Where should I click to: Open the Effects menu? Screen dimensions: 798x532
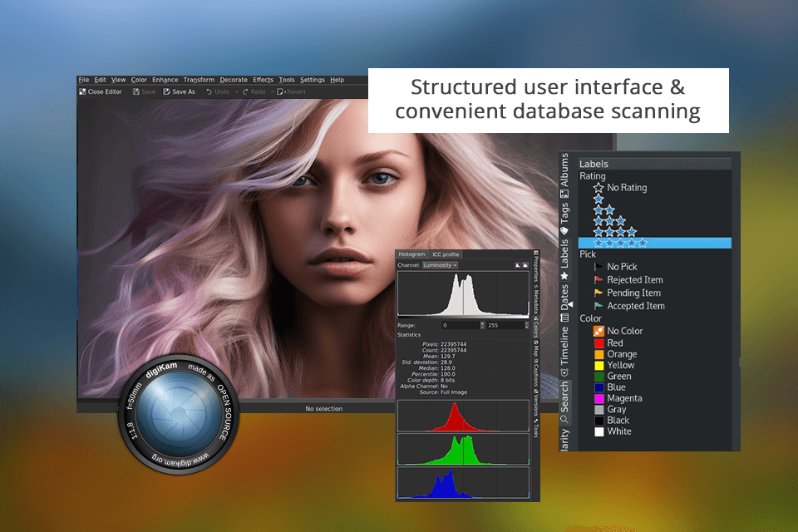pos(264,80)
